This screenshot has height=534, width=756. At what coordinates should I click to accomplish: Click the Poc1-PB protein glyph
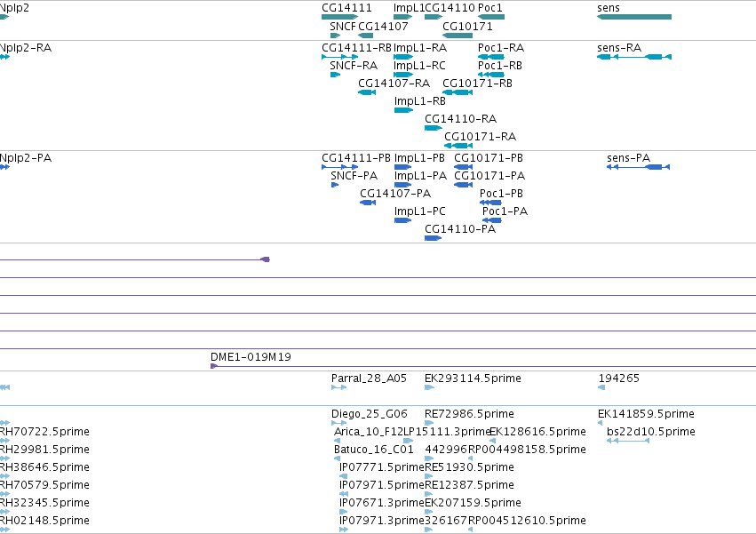[490, 203]
